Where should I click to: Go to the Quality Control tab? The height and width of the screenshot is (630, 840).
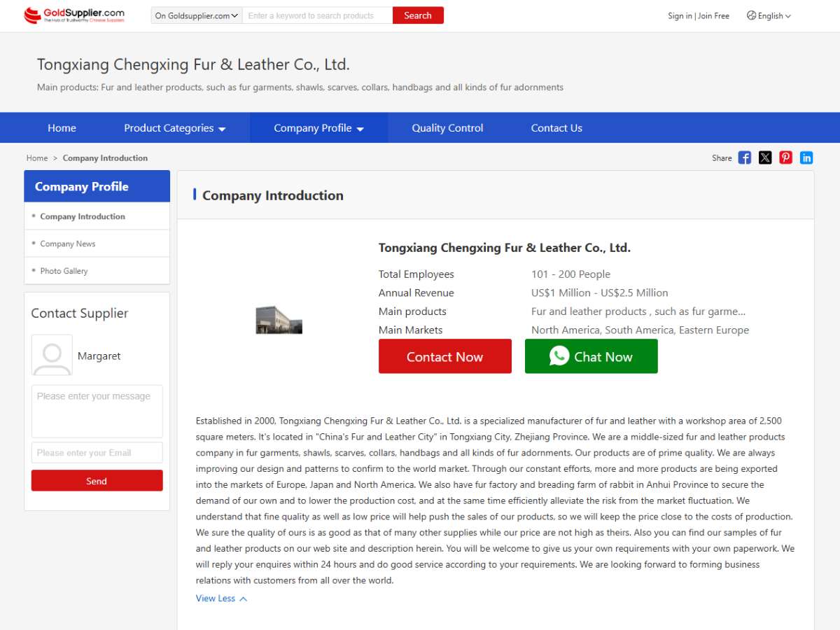tap(447, 128)
